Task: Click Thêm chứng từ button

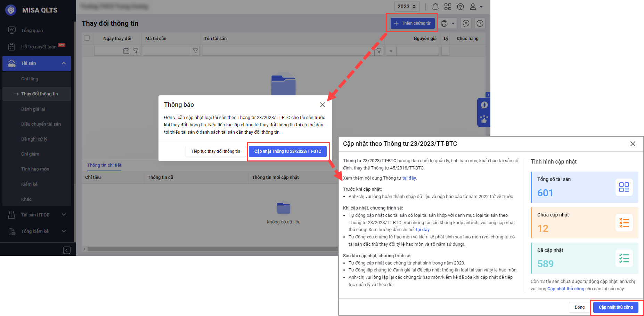Action: (413, 23)
